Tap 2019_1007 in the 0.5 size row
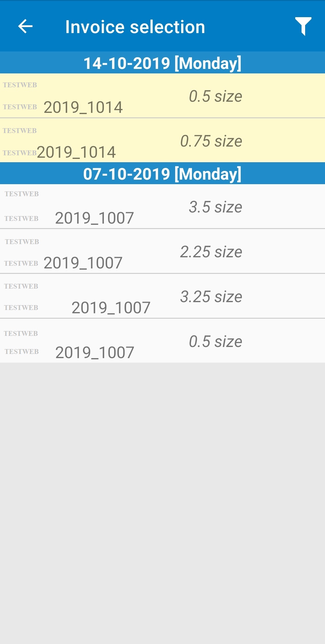Image resolution: width=325 pixels, height=644 pixels. click(94, 352)
